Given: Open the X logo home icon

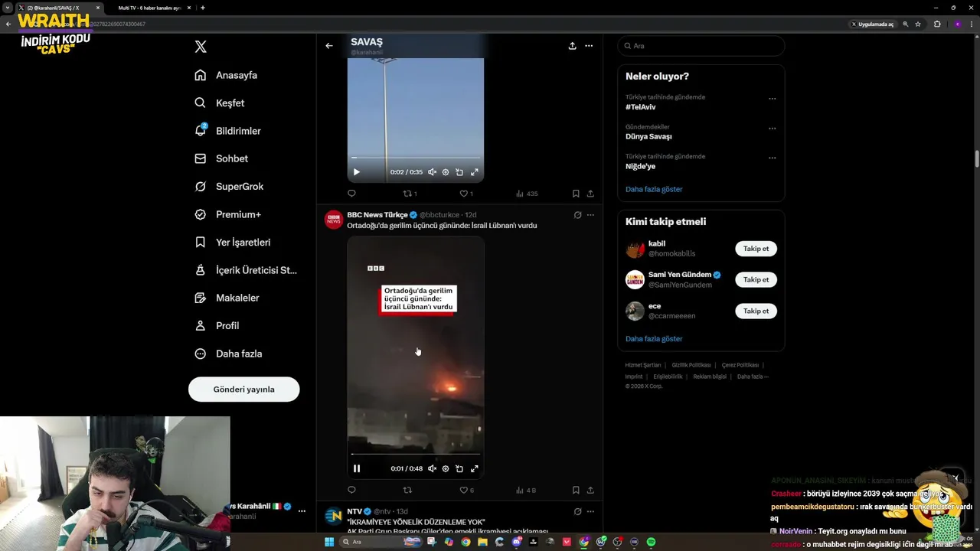Looking at the screenshot, I should (x=201, y=47).
